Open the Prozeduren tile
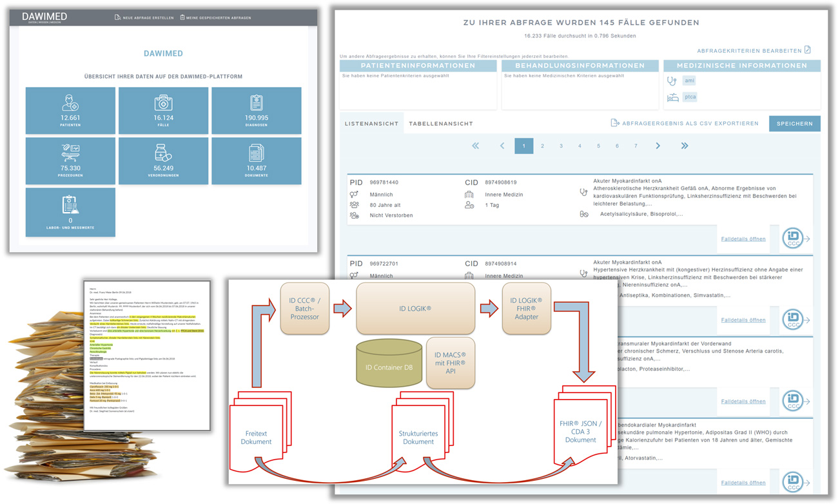The height and width of the screenshot is (504, 838). [70, 160]
